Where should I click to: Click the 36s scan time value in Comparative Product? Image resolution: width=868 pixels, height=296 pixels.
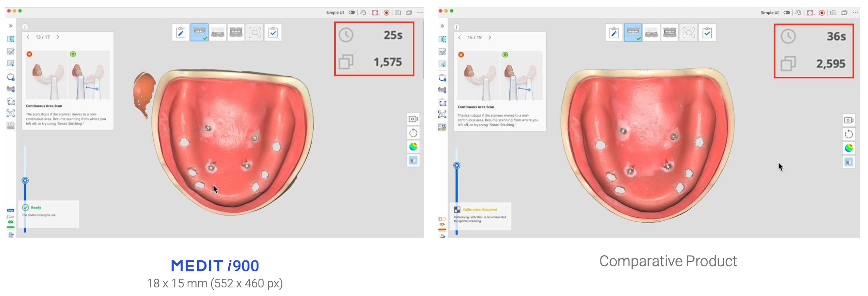836,36
